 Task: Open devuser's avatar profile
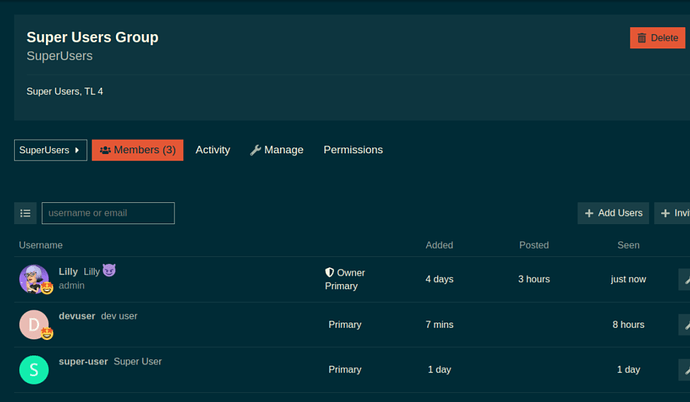click(x=34, y=325)
